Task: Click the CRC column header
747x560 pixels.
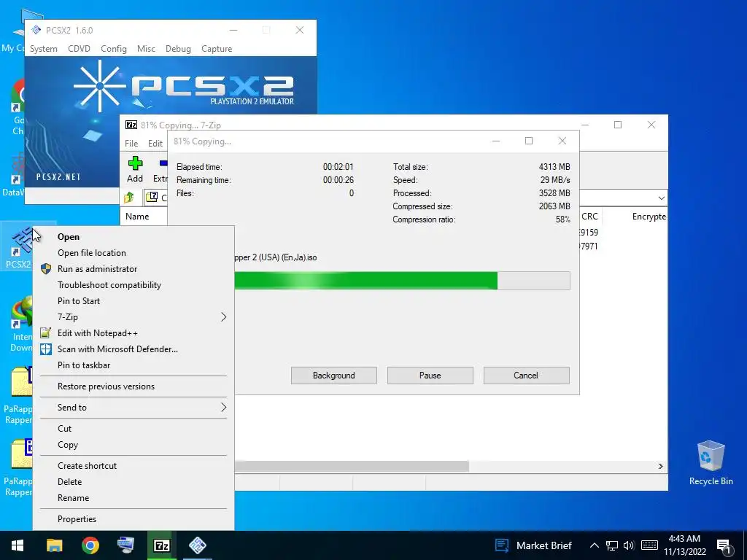Action: [x=589, y=216]
